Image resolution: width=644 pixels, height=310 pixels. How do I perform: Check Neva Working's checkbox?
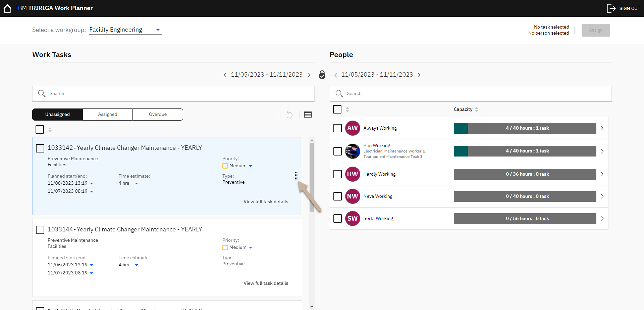[x=338, y=196]
